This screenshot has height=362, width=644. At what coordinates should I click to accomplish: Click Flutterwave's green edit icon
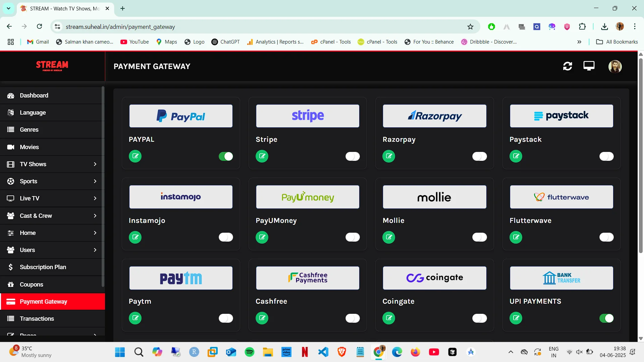point(516,237)
